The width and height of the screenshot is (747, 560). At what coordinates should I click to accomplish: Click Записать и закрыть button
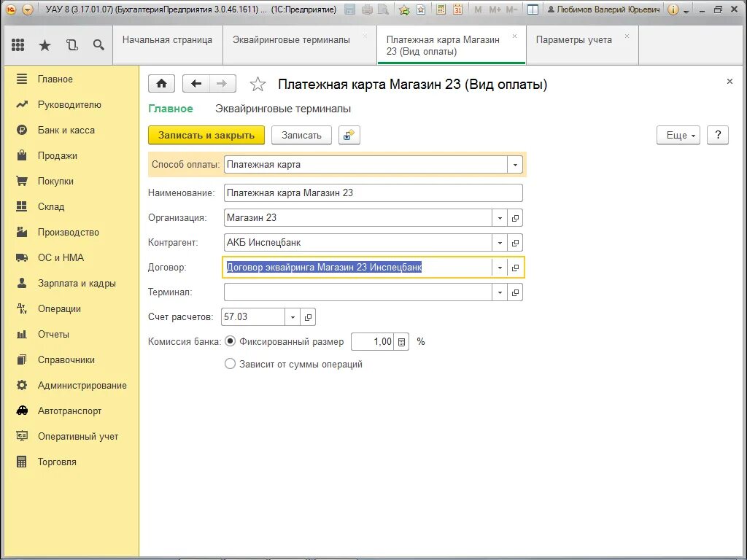click(206, 135)
